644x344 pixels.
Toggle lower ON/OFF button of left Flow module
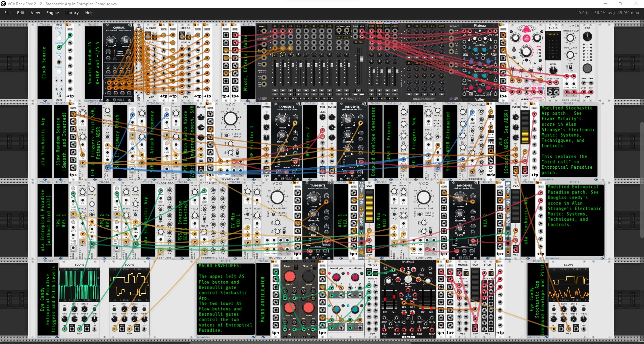tap(290, 307)
